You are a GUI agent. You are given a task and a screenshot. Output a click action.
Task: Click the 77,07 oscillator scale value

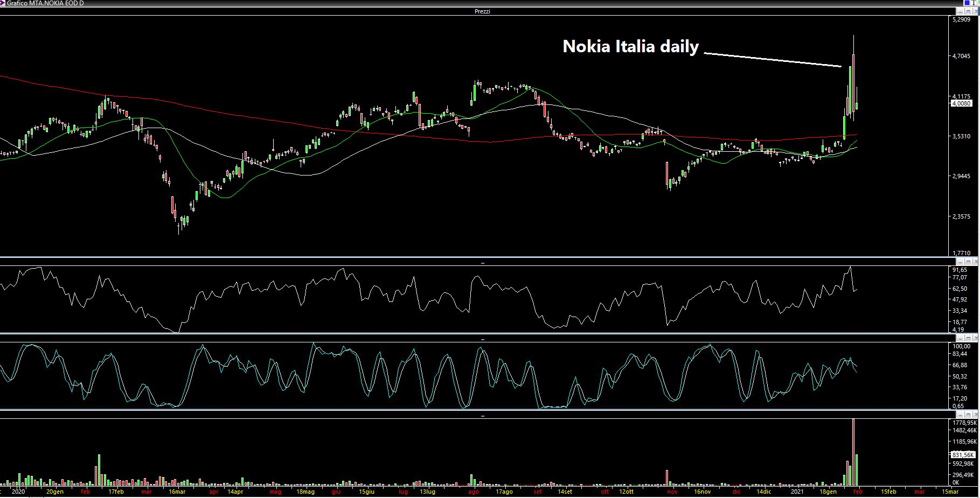(960, 278)
